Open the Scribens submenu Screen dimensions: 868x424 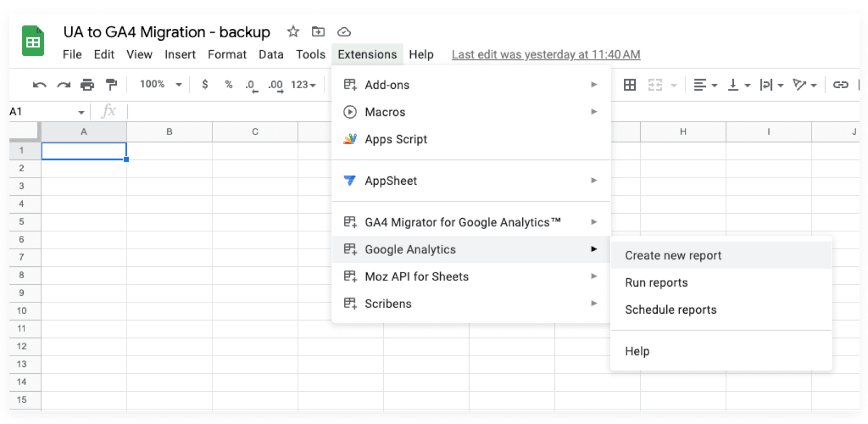click(471, 304)
